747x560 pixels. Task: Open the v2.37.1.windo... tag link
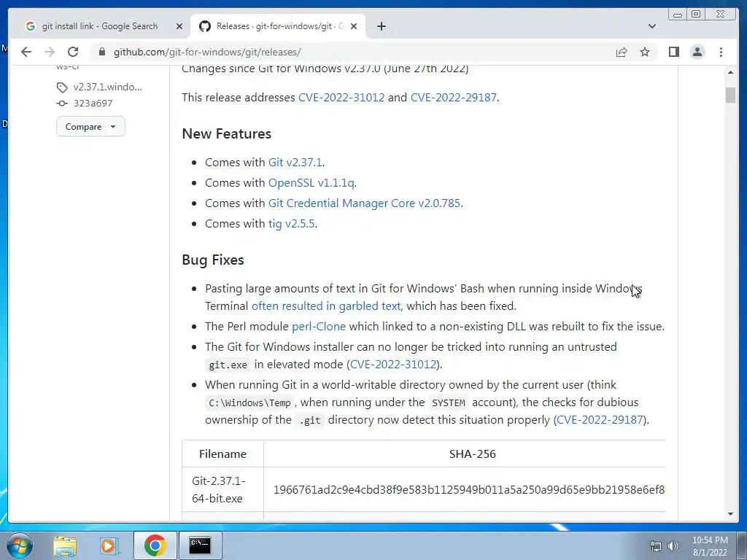coord(108,87)
